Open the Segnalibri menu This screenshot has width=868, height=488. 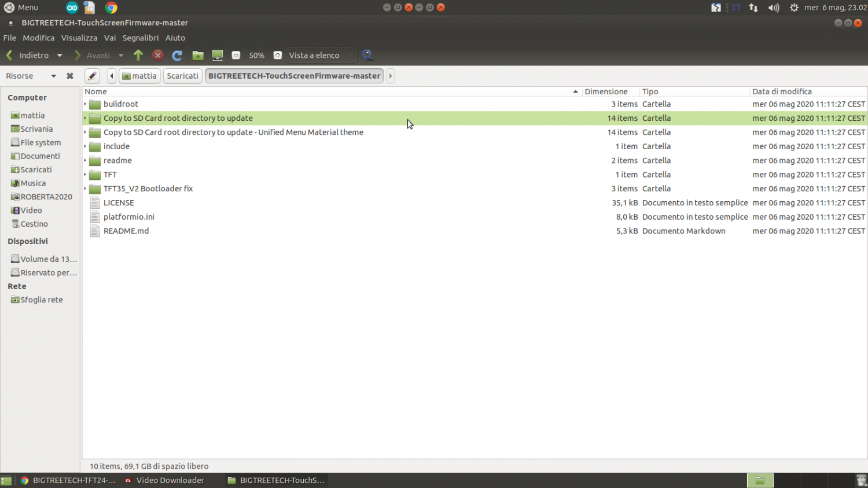pos(141,38)
